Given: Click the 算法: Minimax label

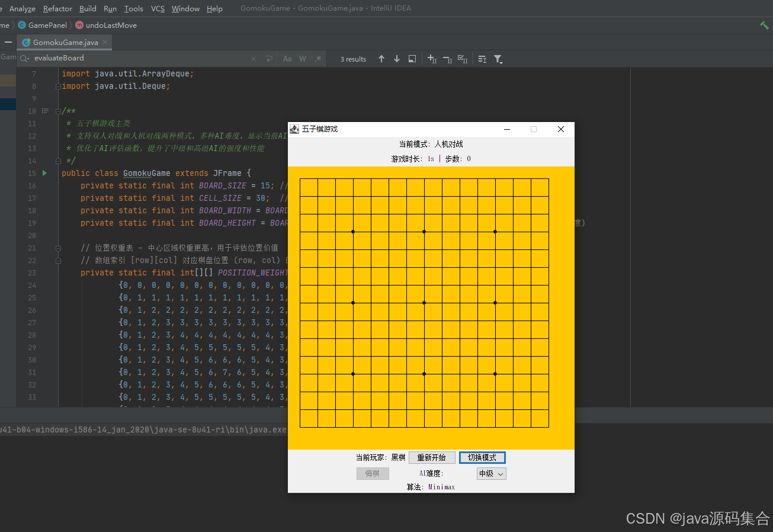Looking at the screenshot, I should pyautogui.click(x=431, y=487).
